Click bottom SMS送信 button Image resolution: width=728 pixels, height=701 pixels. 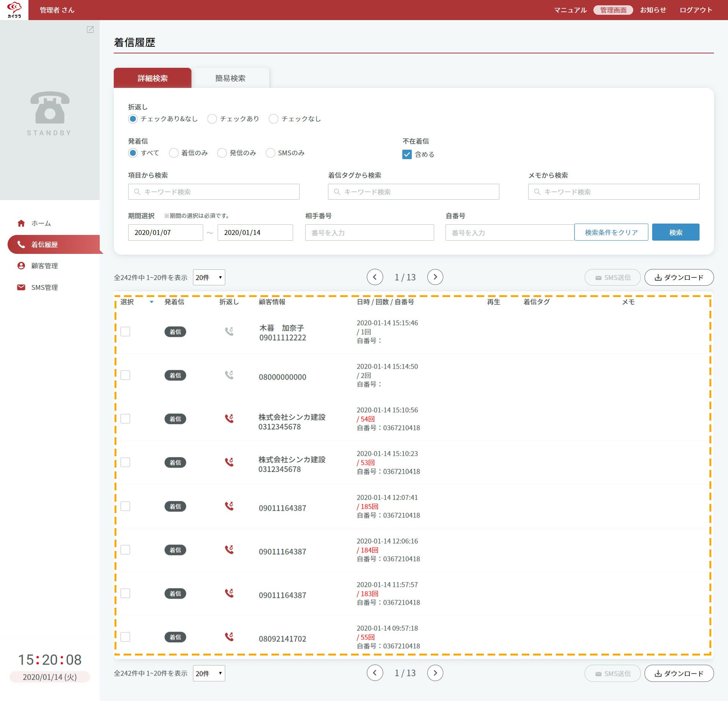613,673
